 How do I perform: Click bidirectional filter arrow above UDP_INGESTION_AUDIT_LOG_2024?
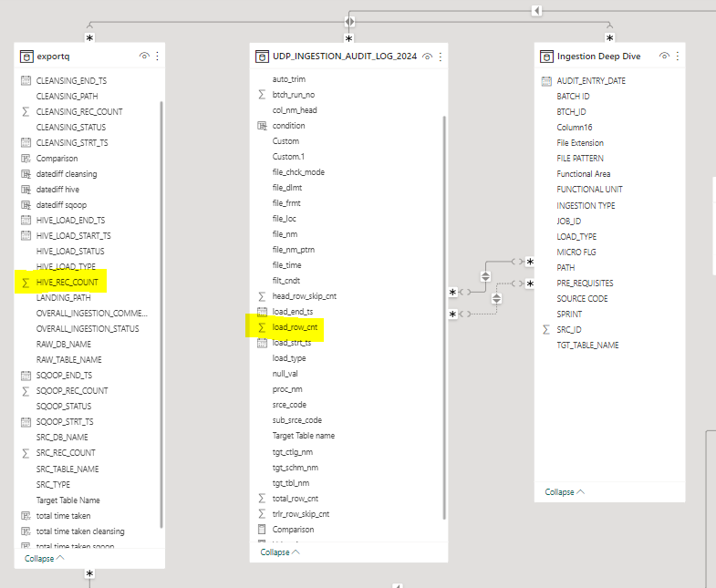(349, 22)
